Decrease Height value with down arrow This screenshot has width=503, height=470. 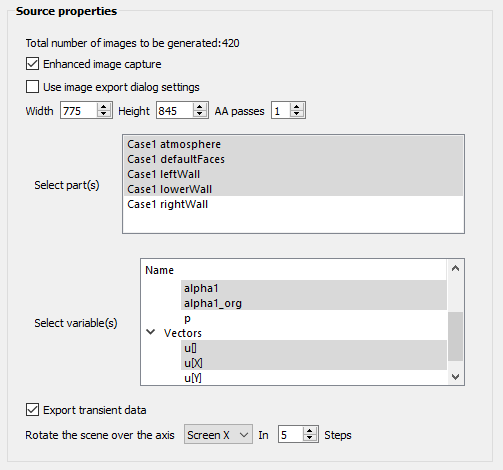click(x=200, y=114)
